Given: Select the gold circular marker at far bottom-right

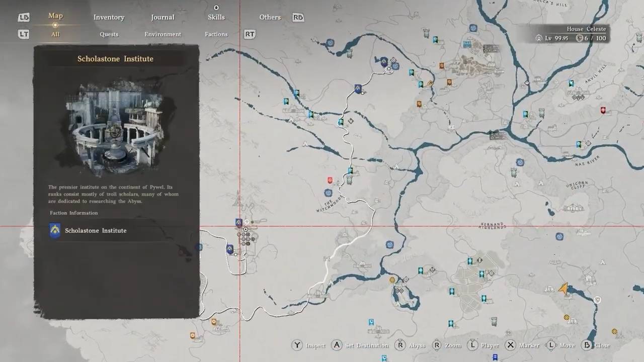Looking at the screenshot, I should [x=614, y=332].
